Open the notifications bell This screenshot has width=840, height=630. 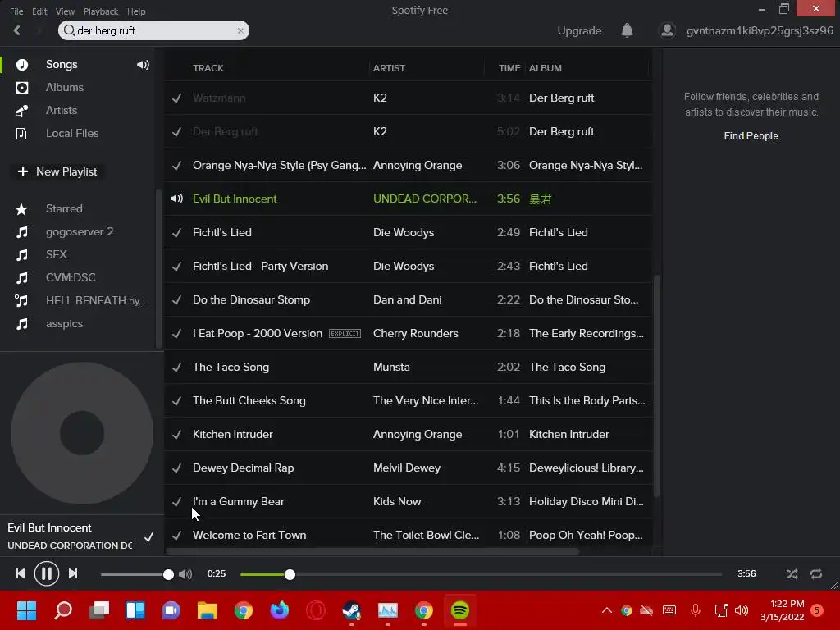click(x=627, y=30)
